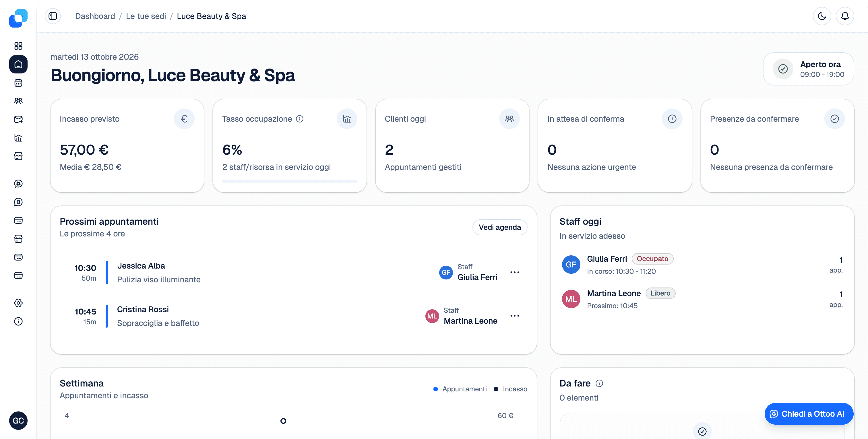868x439 pixels.
Task: Click the Occupato status badge for Giulia Ferri
Action: [x=652, y=259]
